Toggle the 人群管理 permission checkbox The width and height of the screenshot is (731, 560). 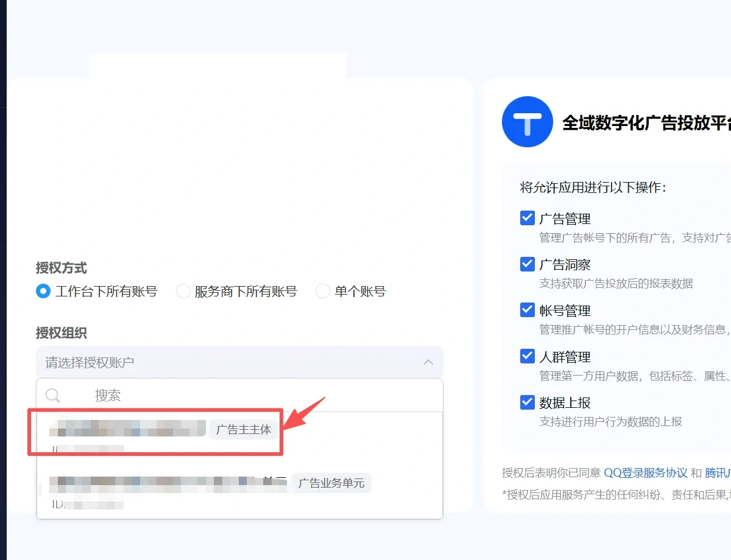point(528,356)
